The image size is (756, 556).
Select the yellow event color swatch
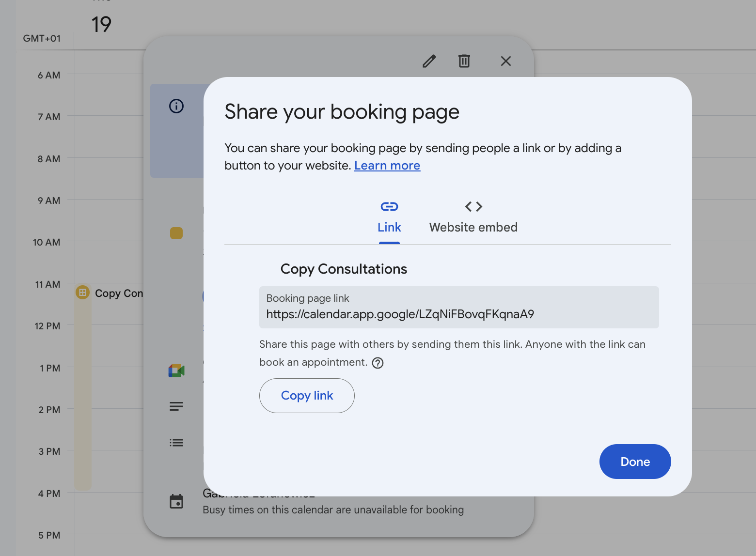click(176, 233)
